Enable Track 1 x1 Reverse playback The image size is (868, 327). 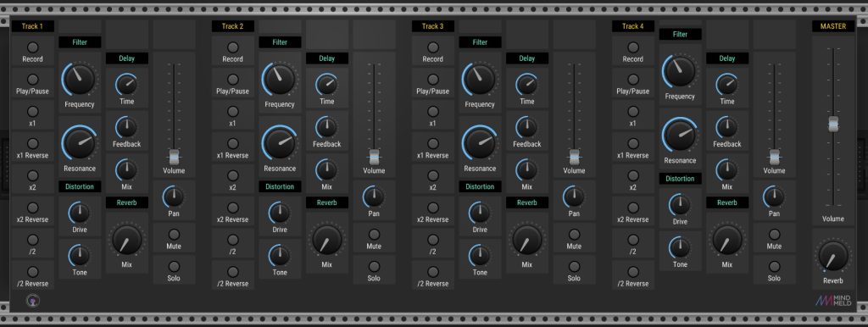[33, 144]
